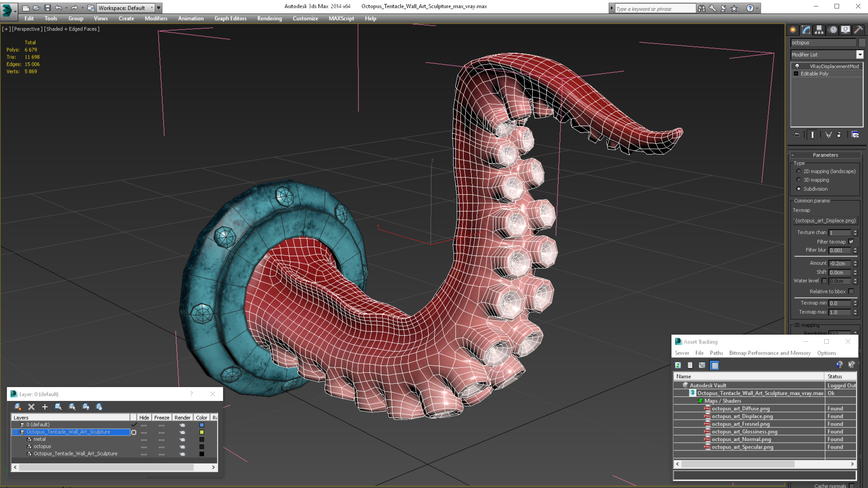The image size is (868, 488).
Task: Switch Asset Tracking to table view icon
Action: tap(715, 365)
